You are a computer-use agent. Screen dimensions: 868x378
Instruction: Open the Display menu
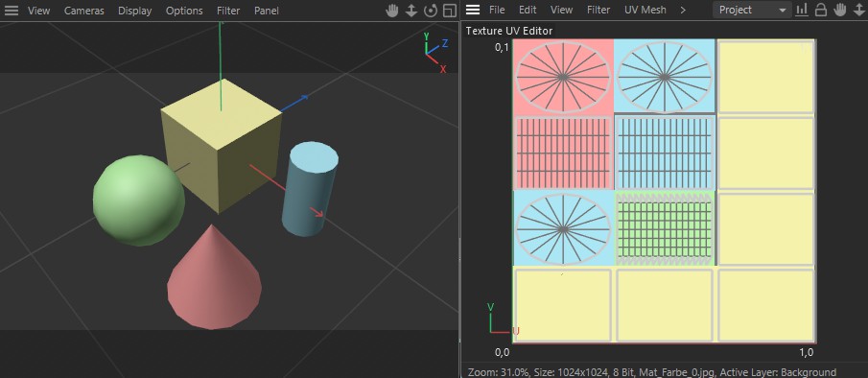[135, 11]
